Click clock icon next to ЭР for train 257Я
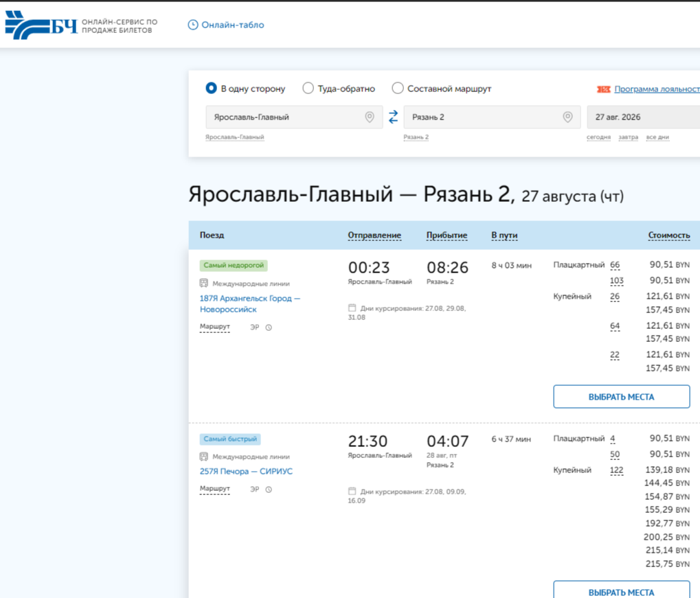This screenshot has width=700, height=598. click(269, 490)
